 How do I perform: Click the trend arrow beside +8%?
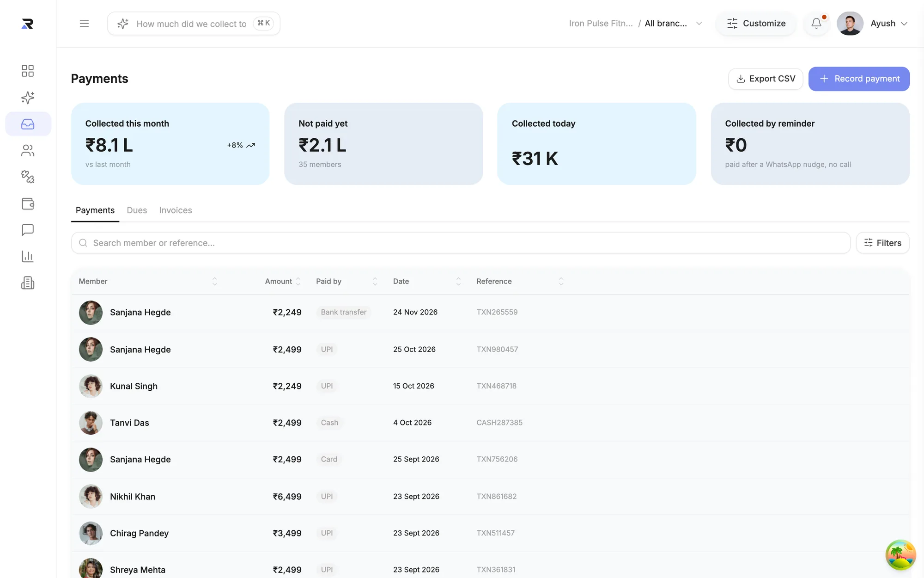[251, 145]
